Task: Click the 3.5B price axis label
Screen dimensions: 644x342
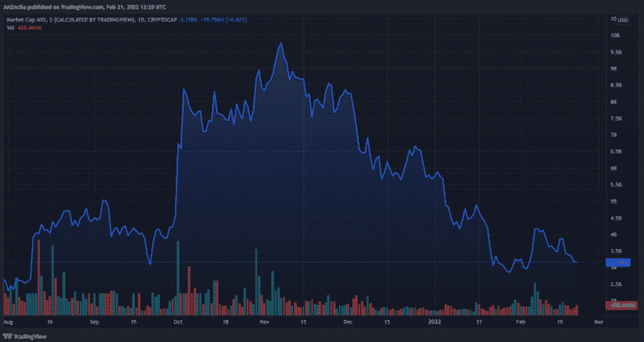Action: point(616,251)
